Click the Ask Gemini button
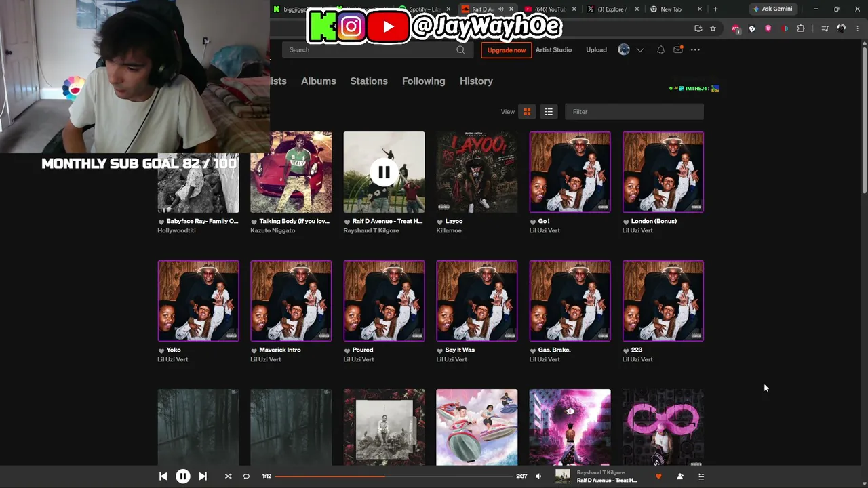 coord(772,9)
